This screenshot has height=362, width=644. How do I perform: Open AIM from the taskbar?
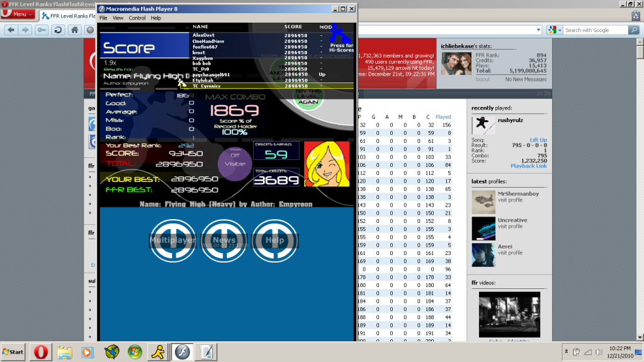point(157,351)
